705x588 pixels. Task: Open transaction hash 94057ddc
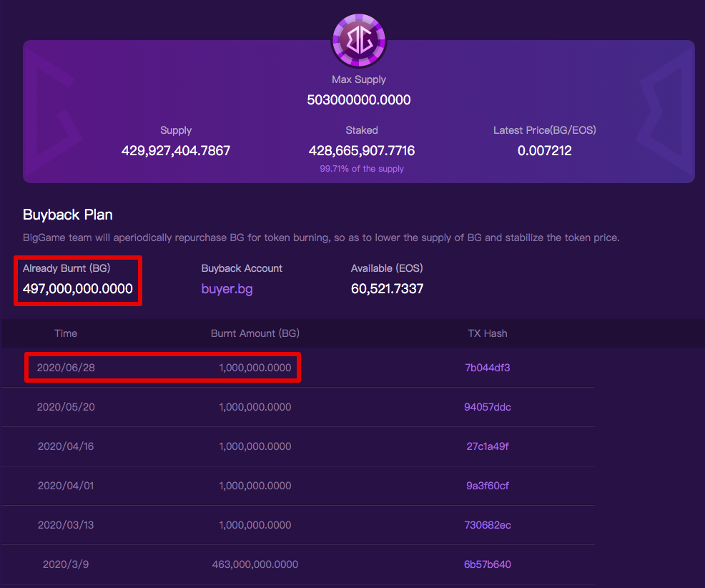[488, 407]
